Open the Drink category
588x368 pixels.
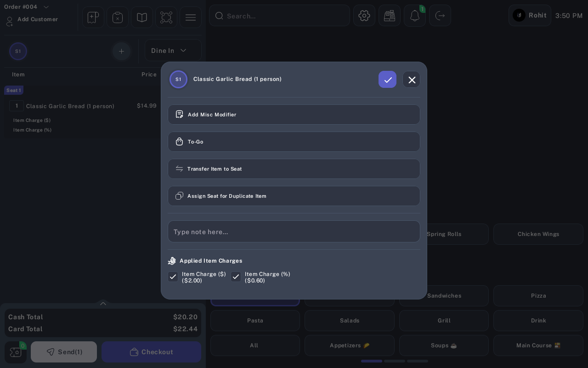[x=538, y=321]
